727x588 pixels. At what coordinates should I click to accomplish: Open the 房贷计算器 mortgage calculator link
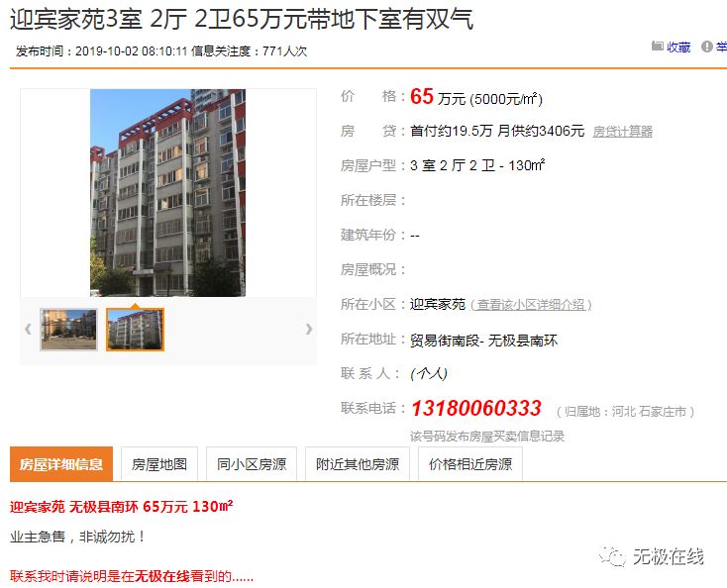click(622, 132)
